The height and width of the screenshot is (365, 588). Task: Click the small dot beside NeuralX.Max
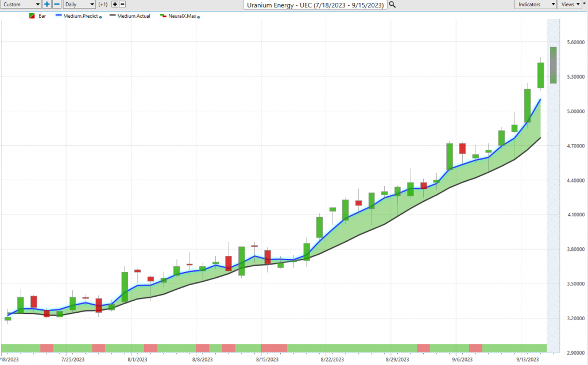point(198,17)
